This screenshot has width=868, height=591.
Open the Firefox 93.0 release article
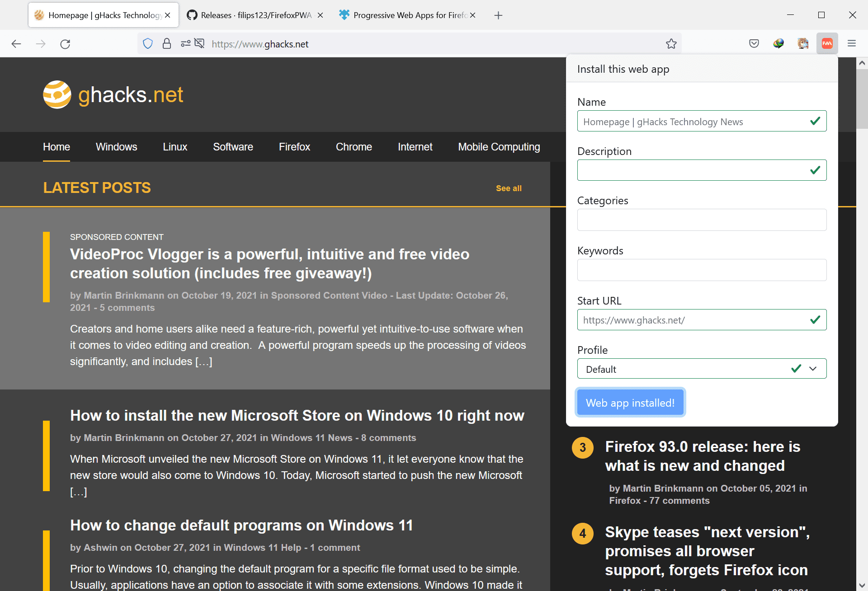pos(703,456)
